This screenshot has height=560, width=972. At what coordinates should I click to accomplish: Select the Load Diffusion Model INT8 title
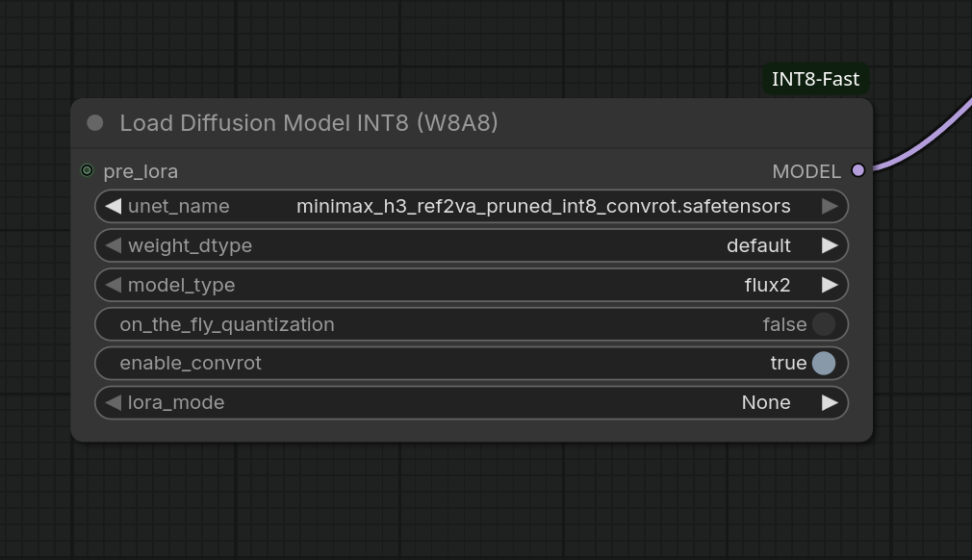pos(309,122)
